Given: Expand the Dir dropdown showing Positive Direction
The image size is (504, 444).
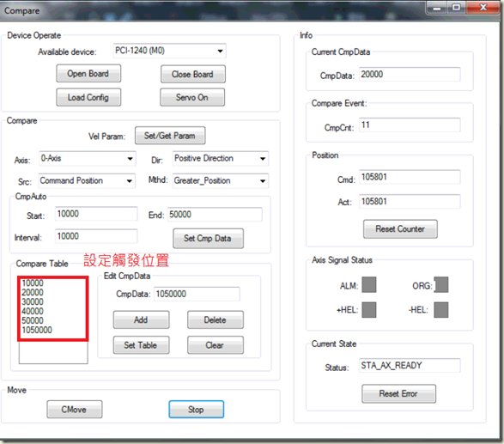Looking at the screenshot, I should 220,159.
